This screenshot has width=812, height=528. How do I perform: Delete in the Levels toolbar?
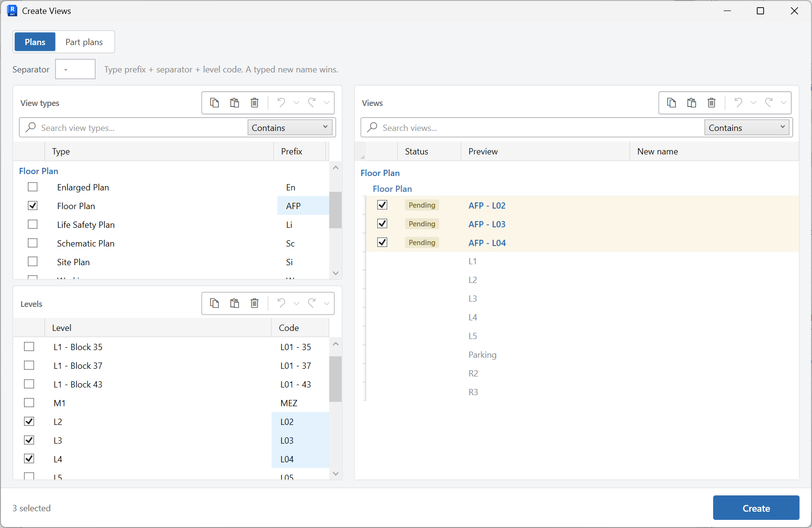click(255, 303)
